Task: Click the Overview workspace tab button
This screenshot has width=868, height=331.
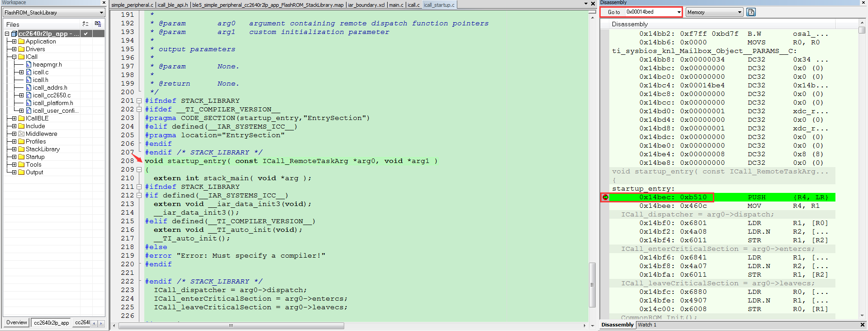Action: (17, 323)
